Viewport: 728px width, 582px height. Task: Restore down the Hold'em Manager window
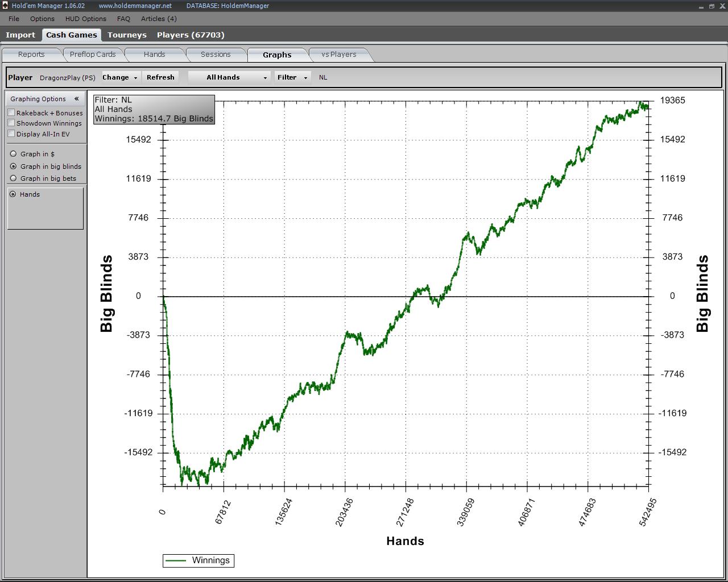click(711, 6)
